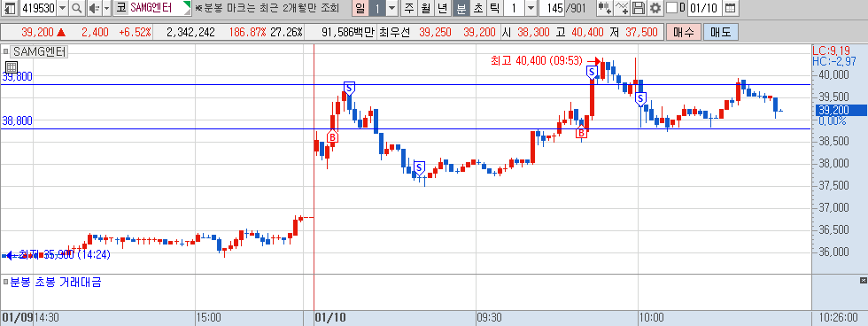Click the traded volume 2,342,242 value
The width and height of the screenshot is (868, 326).
pyautogui.click(x=190, y=33)
